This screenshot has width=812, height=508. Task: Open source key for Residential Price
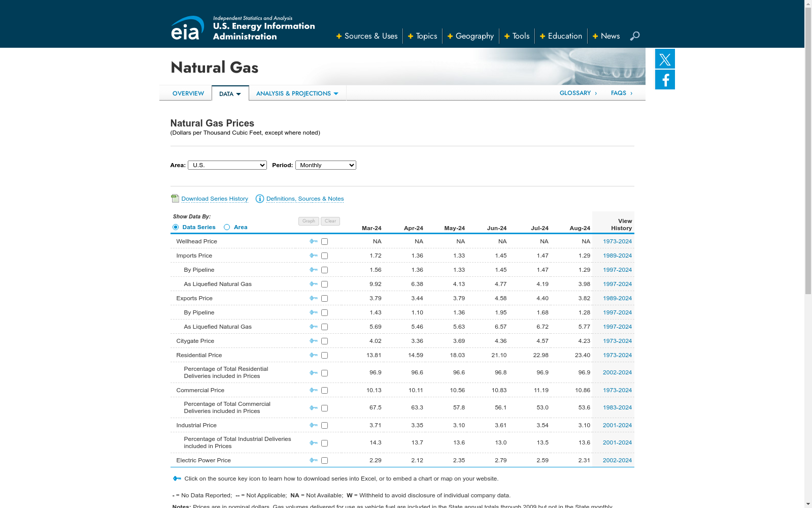(314, 355)
